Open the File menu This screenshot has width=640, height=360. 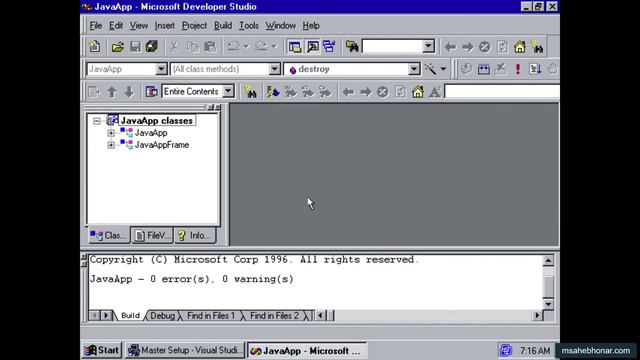(x=96, y=26)
